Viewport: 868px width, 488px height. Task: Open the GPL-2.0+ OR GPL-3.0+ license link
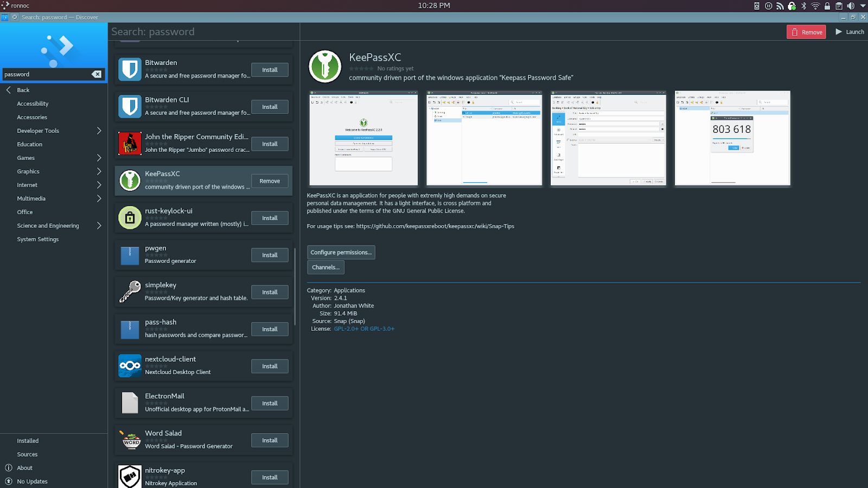tap(364, 329)
